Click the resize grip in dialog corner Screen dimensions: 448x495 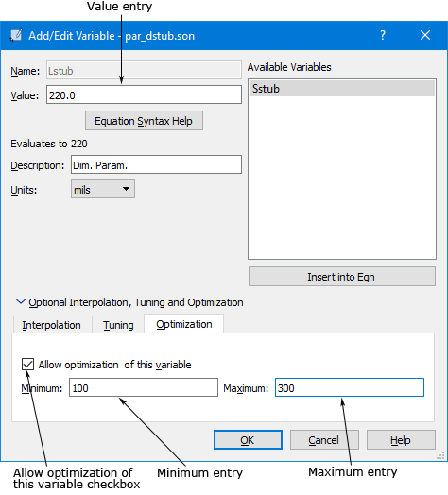tap(440, 455)
